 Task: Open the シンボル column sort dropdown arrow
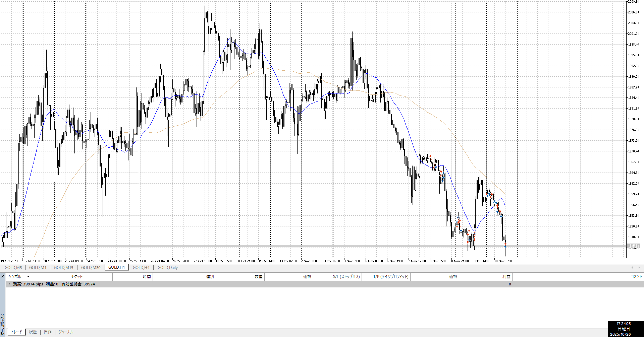pyautogui.click(x=28, y=277)
